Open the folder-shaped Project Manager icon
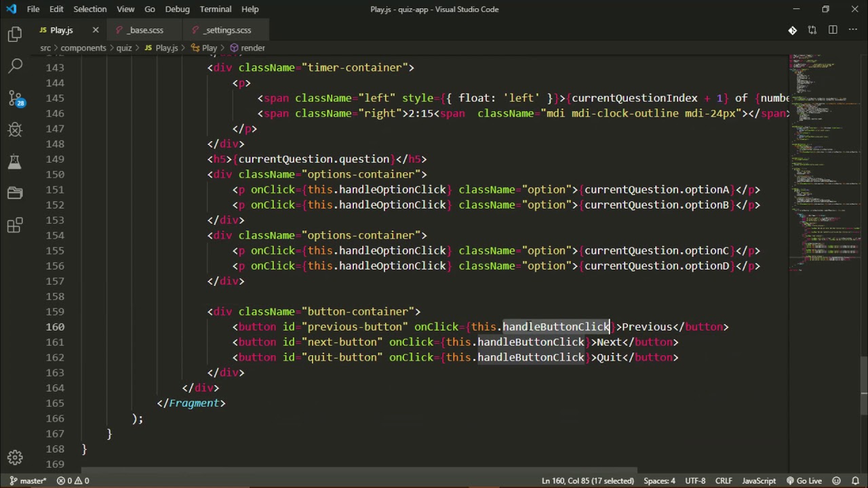 coord(15,194)
